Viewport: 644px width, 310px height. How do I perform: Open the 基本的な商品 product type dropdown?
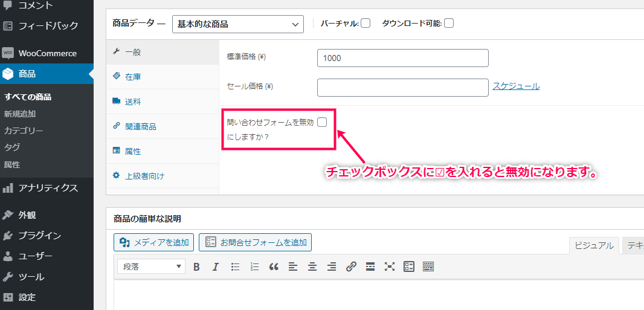click(238, 24)
